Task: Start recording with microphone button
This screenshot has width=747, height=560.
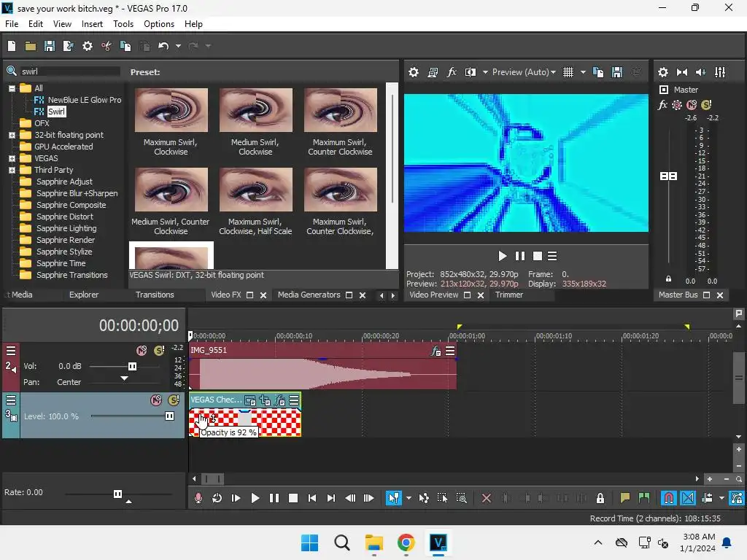Action: pos(198,498)
